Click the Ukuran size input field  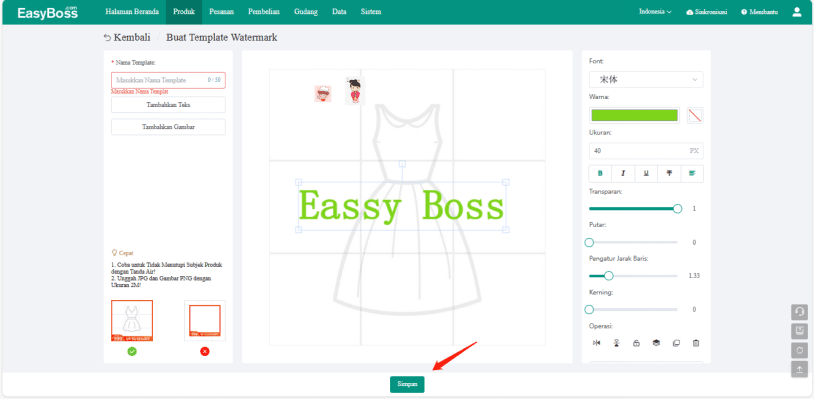[646, 151]
